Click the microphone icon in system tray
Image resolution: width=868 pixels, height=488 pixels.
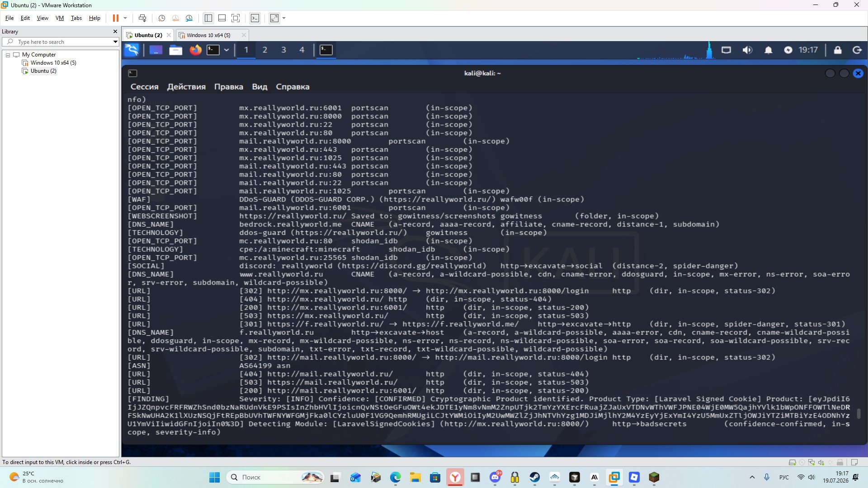pyautogui.click(x=767, y=477)
